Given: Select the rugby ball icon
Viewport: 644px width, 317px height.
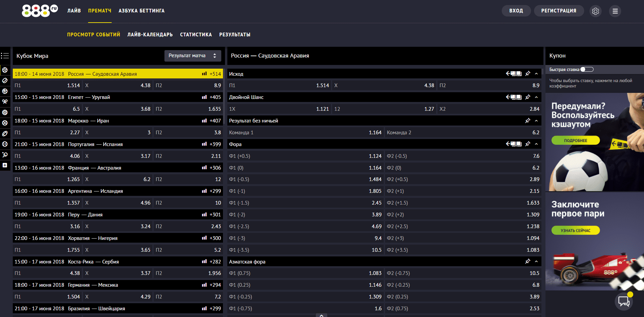Looking at the screenshot, I should click(5, 134).
